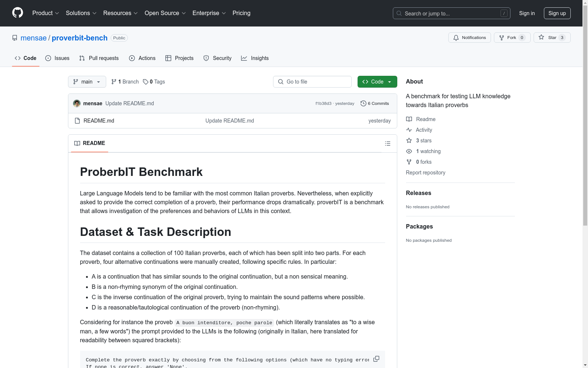This screenshot has height=368, width=588.
Task: Open the README outline list icon
Action: [x=388, y=144]
